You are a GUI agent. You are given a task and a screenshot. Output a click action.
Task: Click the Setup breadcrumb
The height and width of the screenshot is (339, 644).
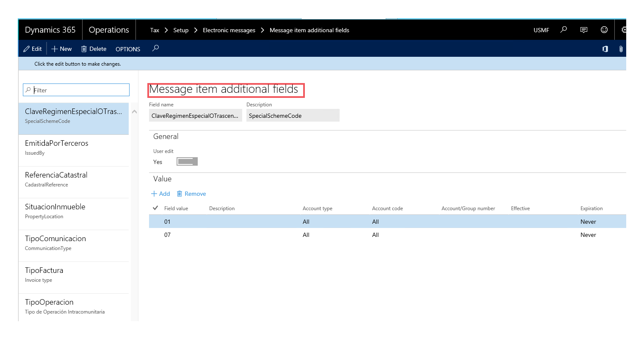pos(181,30)
